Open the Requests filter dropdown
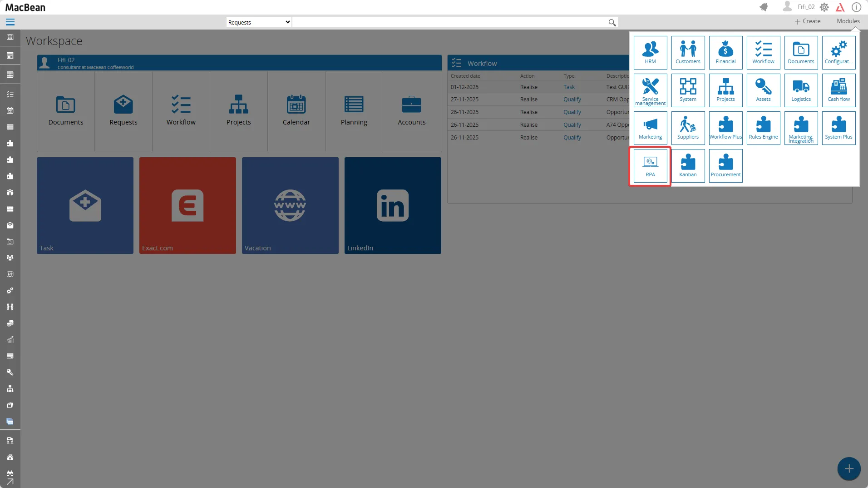The width and height of the screenshot is (868, 488). (x=258, y=22)
